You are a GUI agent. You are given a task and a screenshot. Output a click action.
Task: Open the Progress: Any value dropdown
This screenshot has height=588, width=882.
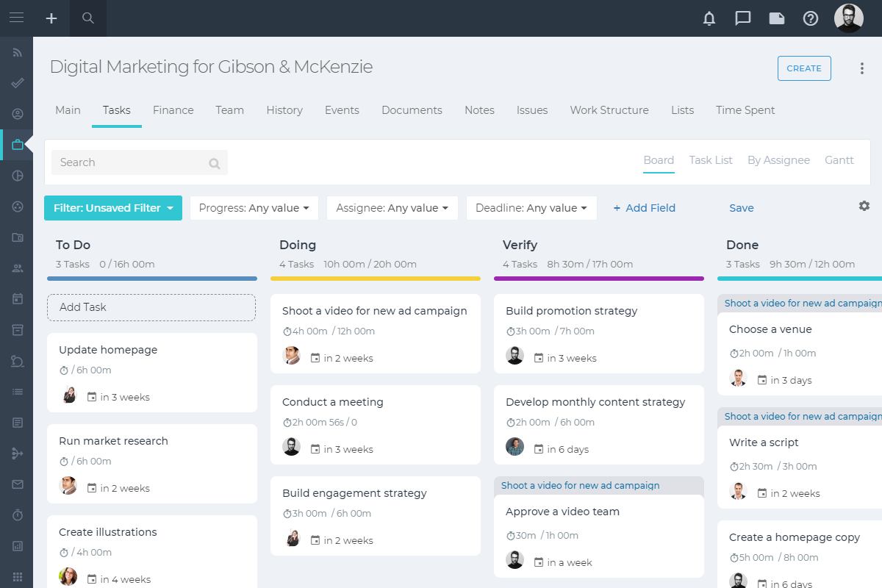click(254, 208)
